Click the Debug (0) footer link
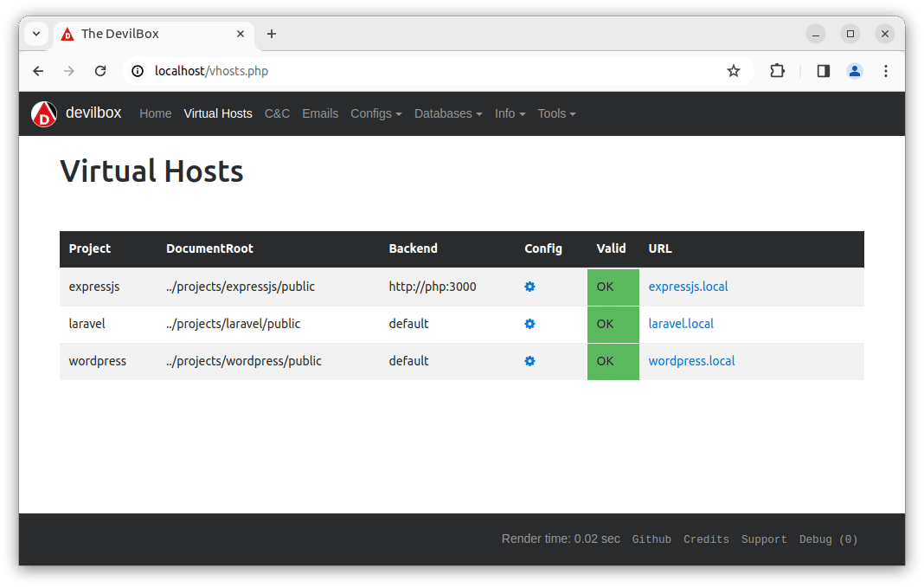 [x=828, y=539]
